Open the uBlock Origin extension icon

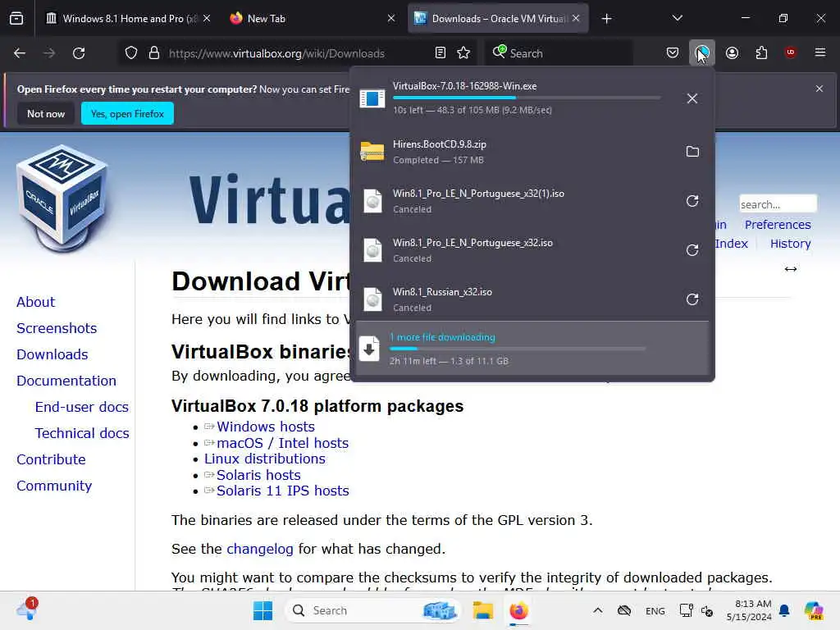pyautogui.click(x=791, y=52)
